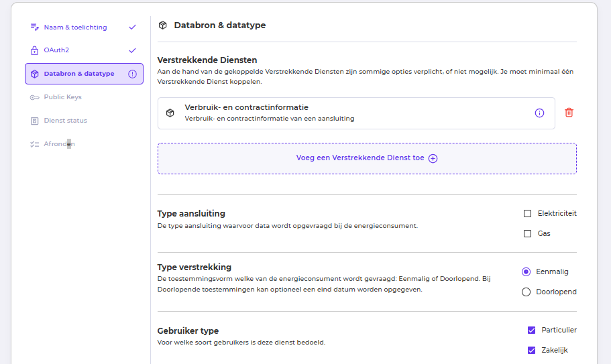
Task: Click the Type verstrekking heading
Action: [194, 267]
